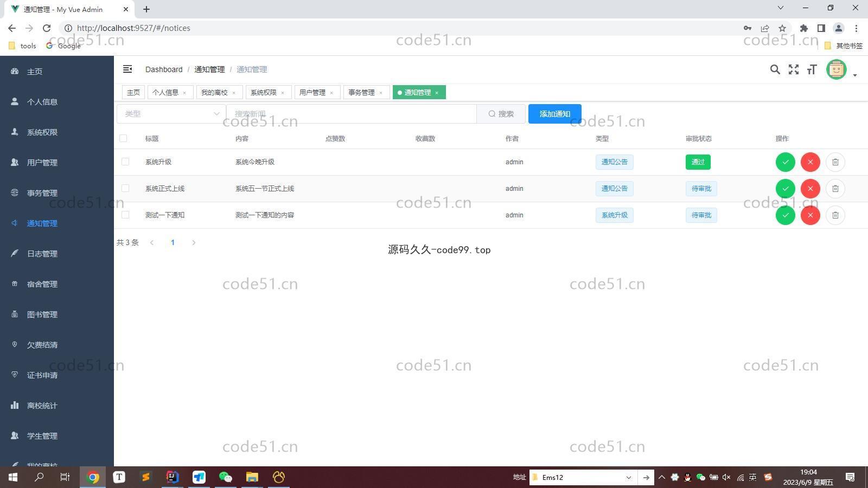Close the 事务管理 tag
This screenshot has width=868, height=488.
click(381, 93)
